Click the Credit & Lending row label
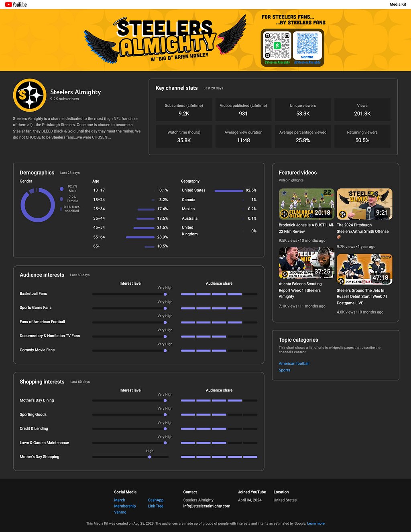The width and height of the screenshot is (411, 532). click(34, 428)
